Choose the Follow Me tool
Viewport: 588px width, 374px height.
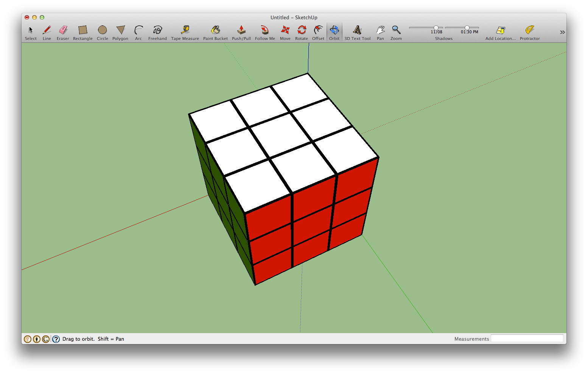[x=264, y=30]
